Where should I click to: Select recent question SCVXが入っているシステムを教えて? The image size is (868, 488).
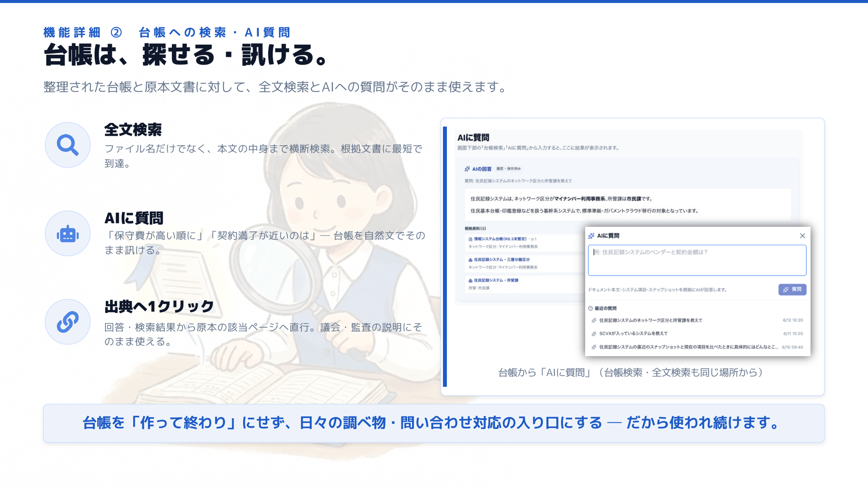tap(633, 334)
